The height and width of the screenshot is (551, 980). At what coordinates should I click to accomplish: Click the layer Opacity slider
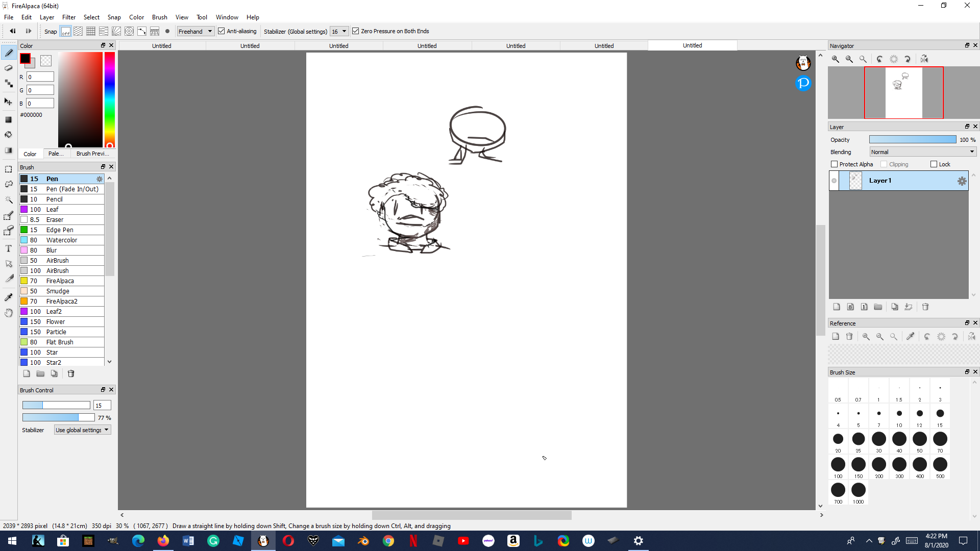913,140
